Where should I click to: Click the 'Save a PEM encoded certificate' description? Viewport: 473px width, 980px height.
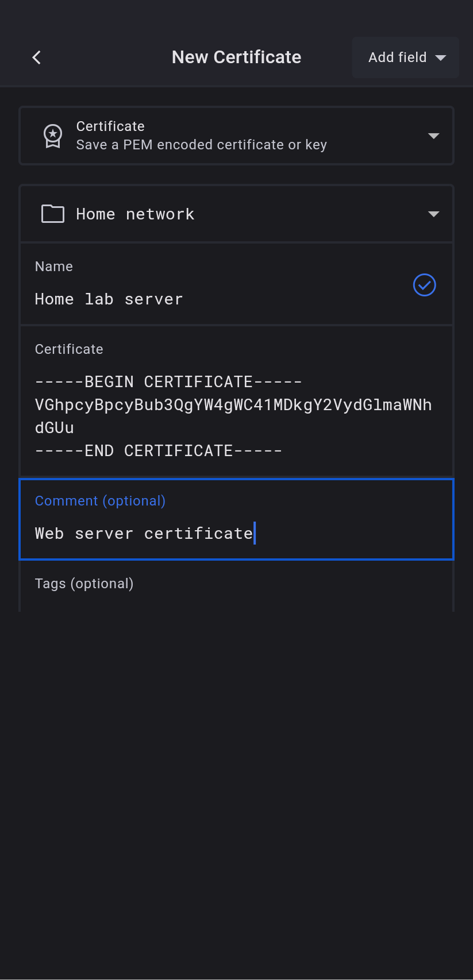(201, 145)
